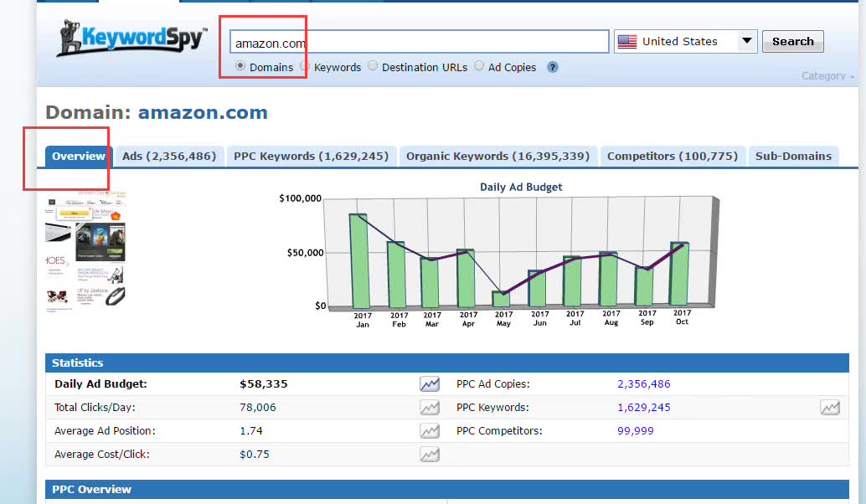Open the PPC Ad Copies value 2,356,486

(x=644, y=383)
